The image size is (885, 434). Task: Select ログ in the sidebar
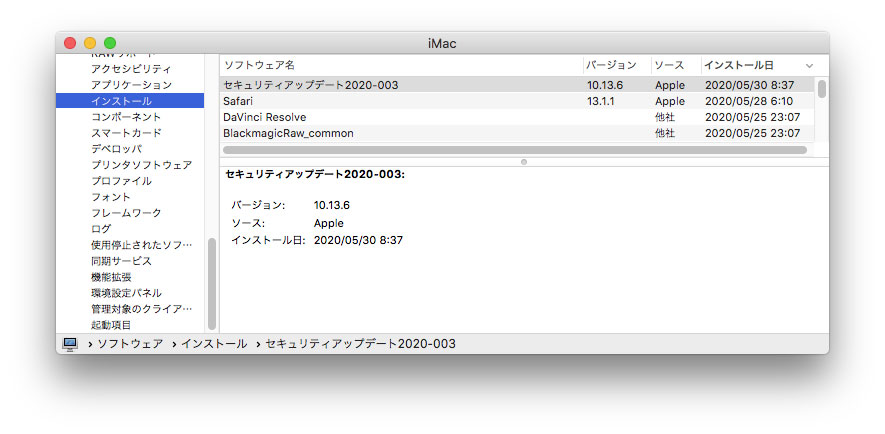pos(101,229)
